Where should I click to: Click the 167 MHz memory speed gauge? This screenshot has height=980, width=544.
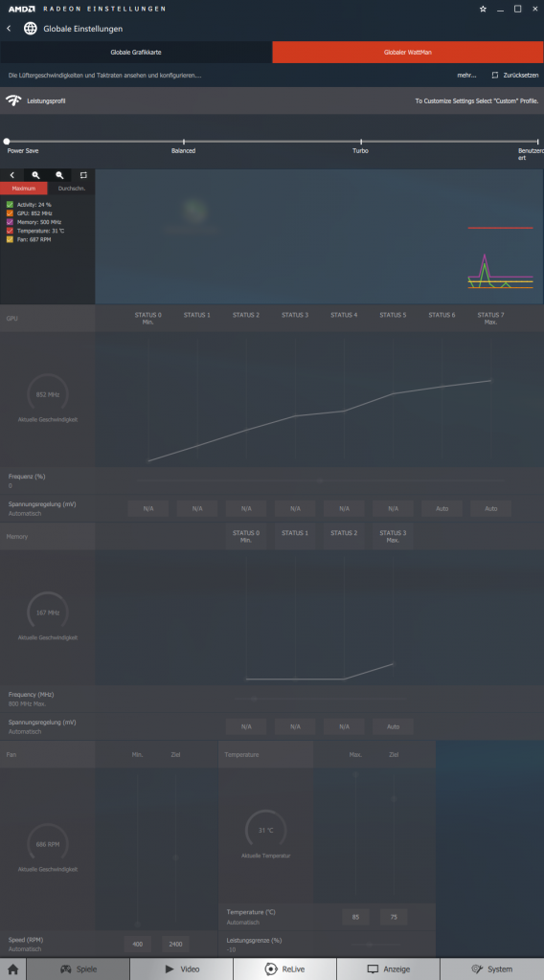coord(48,612)
